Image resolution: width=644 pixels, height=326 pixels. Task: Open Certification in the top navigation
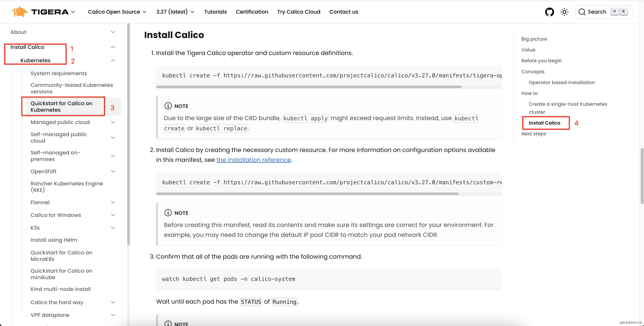[x=252, y=12]
